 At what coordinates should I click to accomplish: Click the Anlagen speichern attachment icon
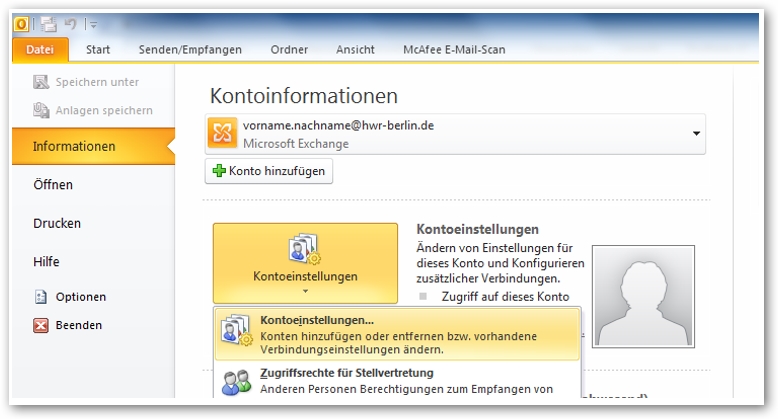point(41,110)
